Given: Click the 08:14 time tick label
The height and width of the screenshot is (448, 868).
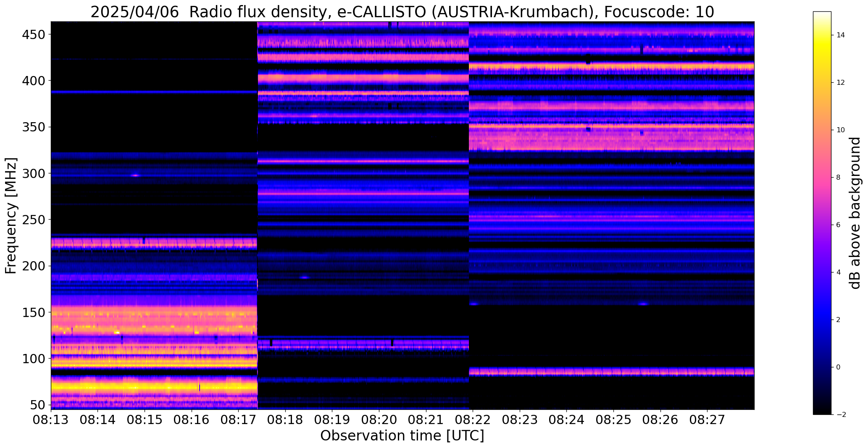Looking at the screenshot, I should (98, 420).
